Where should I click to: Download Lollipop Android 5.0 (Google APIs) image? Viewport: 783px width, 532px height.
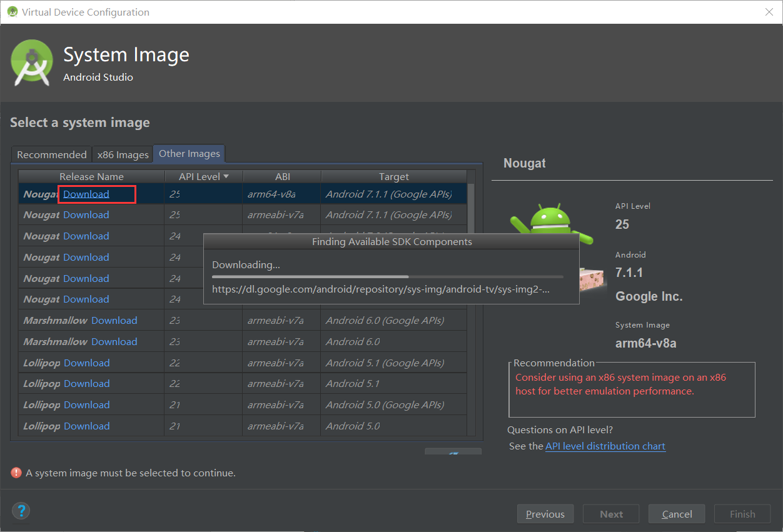coord(87,404)
